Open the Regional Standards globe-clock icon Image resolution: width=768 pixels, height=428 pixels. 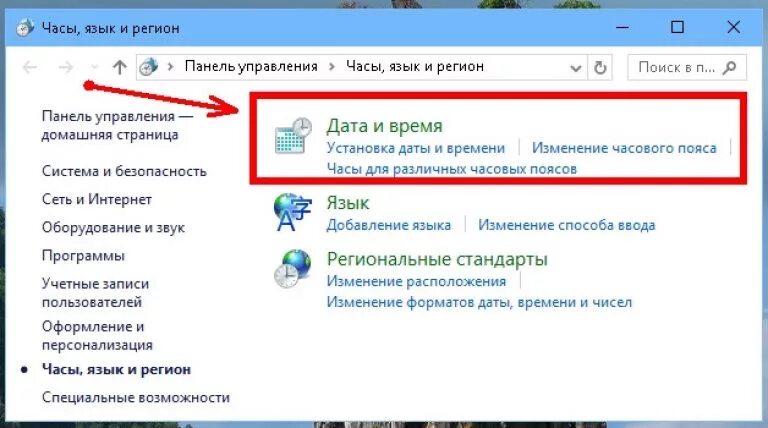(x=292, y=268)
